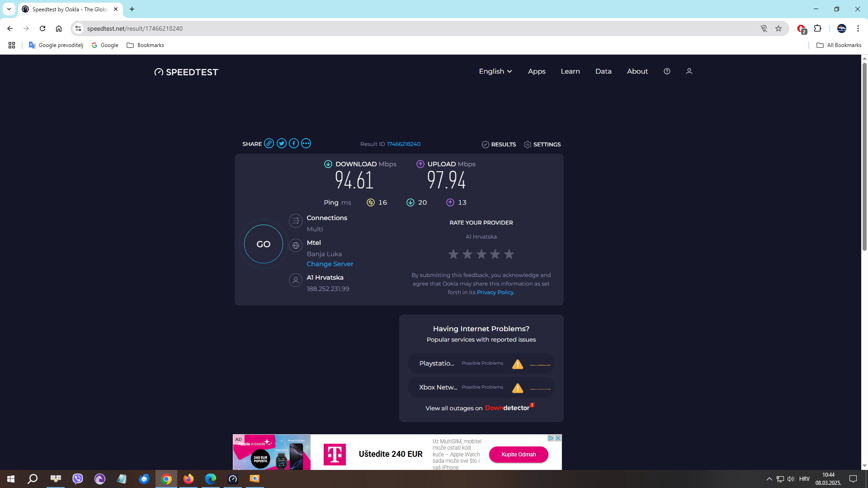Open Playstation possible problems entry

tap(481, 363)
